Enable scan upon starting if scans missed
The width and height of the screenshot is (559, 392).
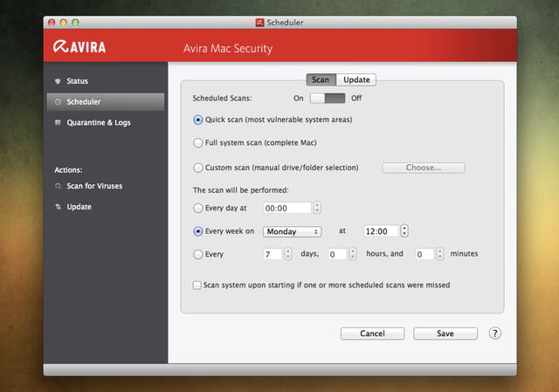197,285
